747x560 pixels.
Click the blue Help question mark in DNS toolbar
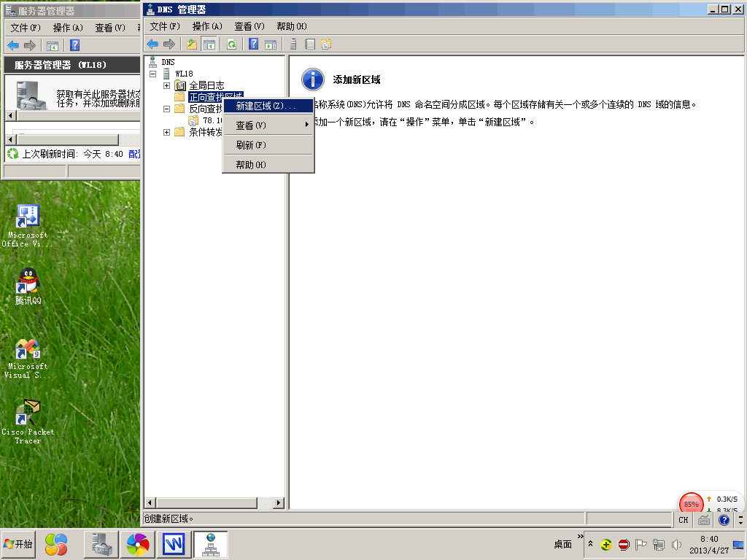tap(254, 44)
